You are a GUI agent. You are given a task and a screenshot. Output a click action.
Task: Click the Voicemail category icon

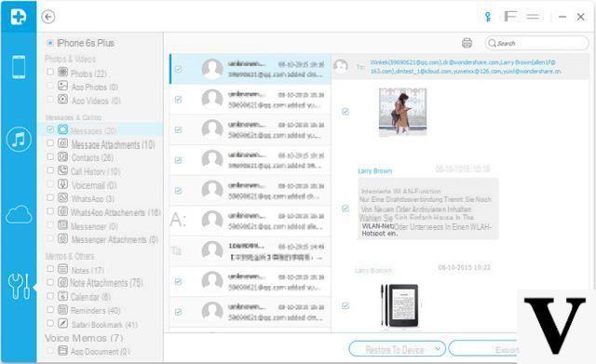tap(62, 184)
